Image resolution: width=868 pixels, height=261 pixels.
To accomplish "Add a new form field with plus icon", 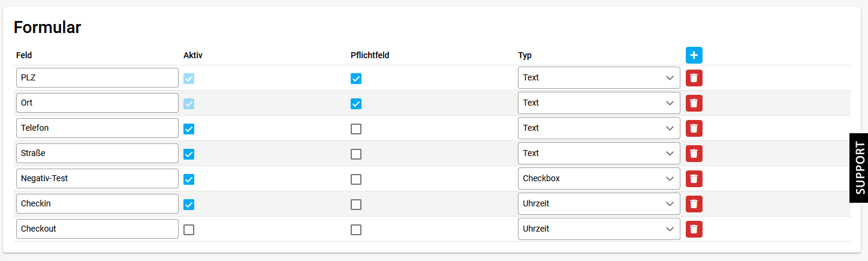I will coord(694,55).
